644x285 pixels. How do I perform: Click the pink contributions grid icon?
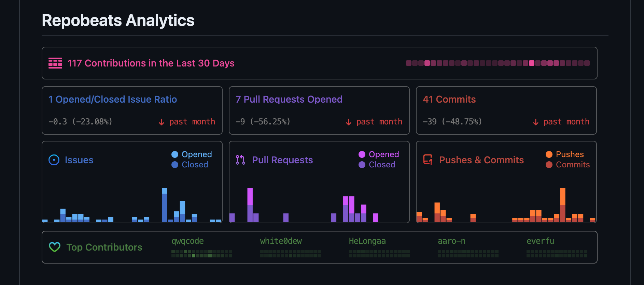point(55,63)
